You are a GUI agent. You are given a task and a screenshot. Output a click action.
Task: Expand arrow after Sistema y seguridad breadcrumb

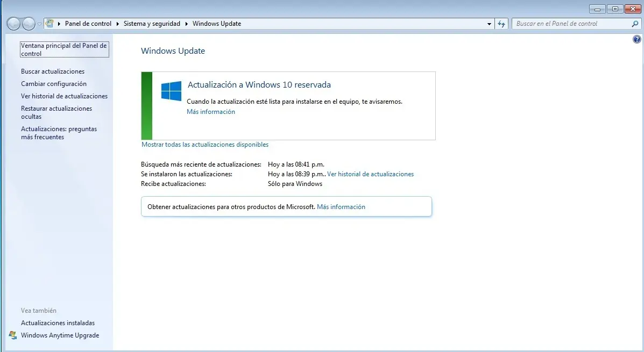click(187, 24)
